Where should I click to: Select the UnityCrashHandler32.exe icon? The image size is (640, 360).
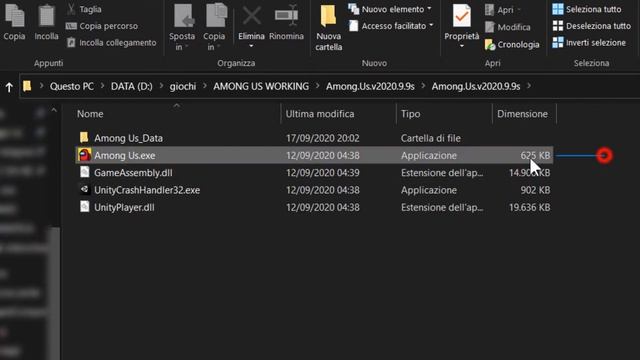tap(84, 189)
